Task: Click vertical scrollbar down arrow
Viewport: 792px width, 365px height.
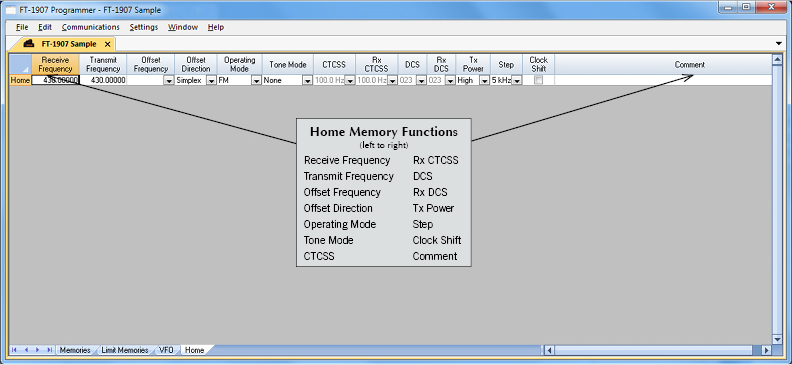Action: coord(778,339)
